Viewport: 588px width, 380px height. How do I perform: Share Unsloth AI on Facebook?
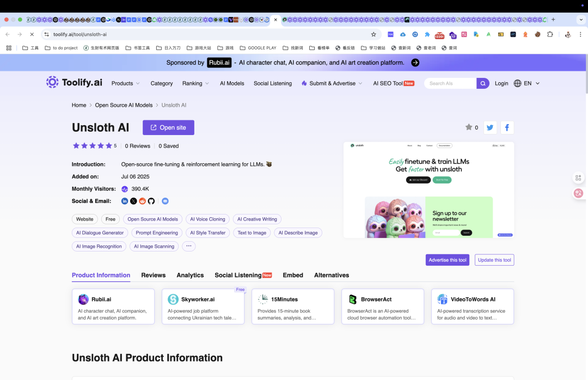coord(507,127)
